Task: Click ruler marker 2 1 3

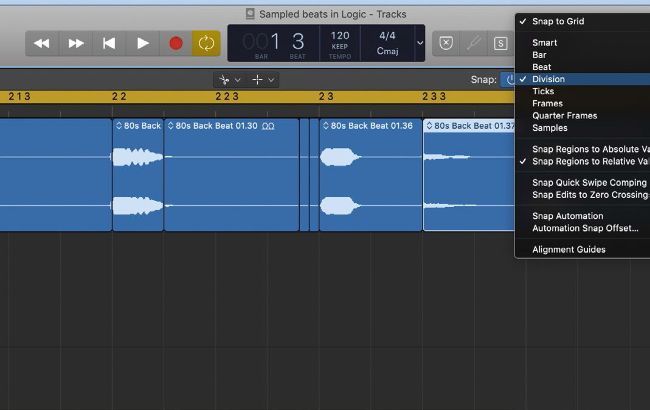Action: 19,97
